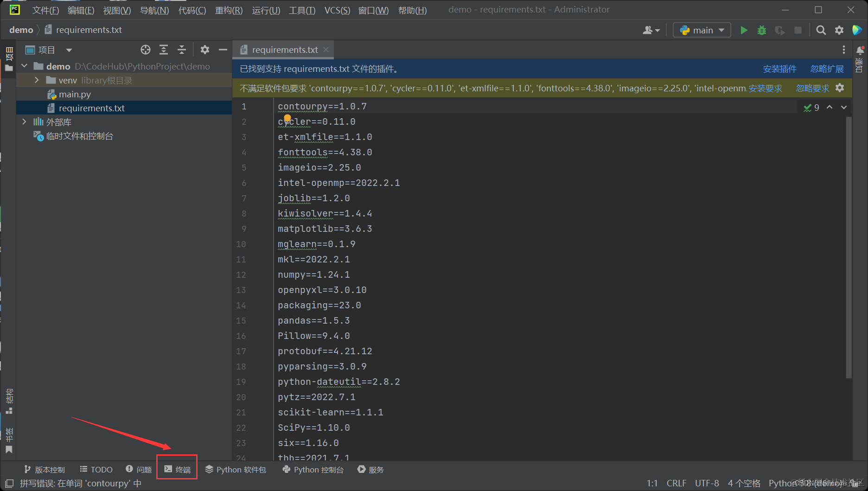Place cursor on matplotlib==3.6.3 line

click(x=325, y=229)
